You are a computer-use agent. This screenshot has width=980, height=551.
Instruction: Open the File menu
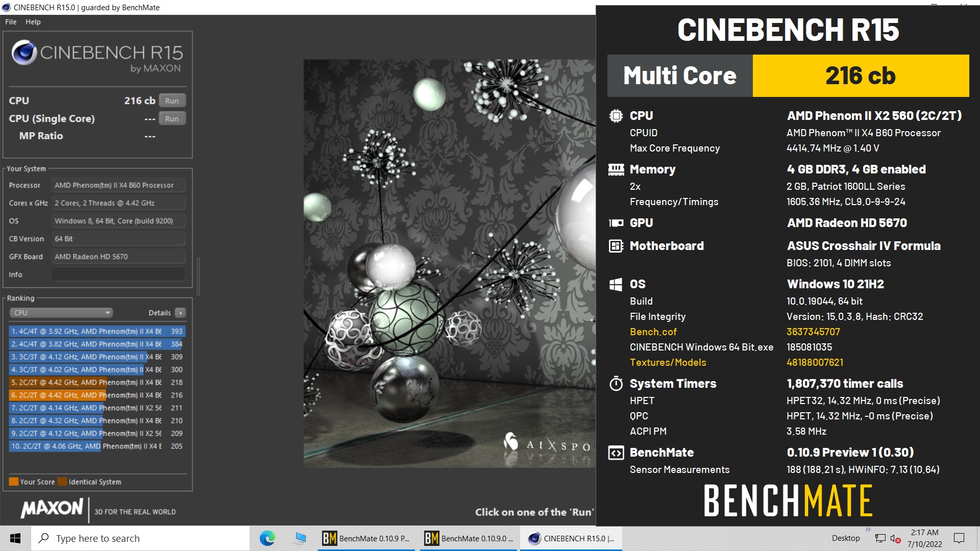11,22
